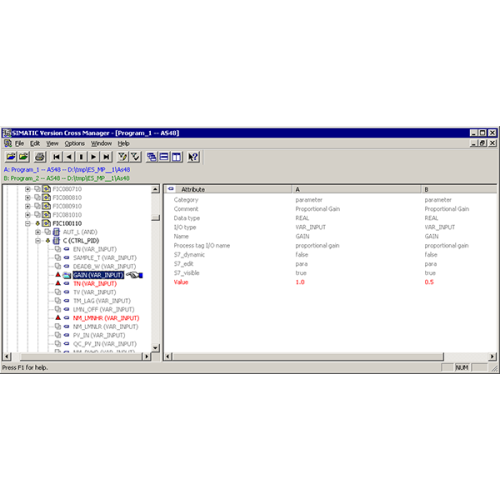
Task: Click the cascade windows toolbar icon
Action: point(152,157)
